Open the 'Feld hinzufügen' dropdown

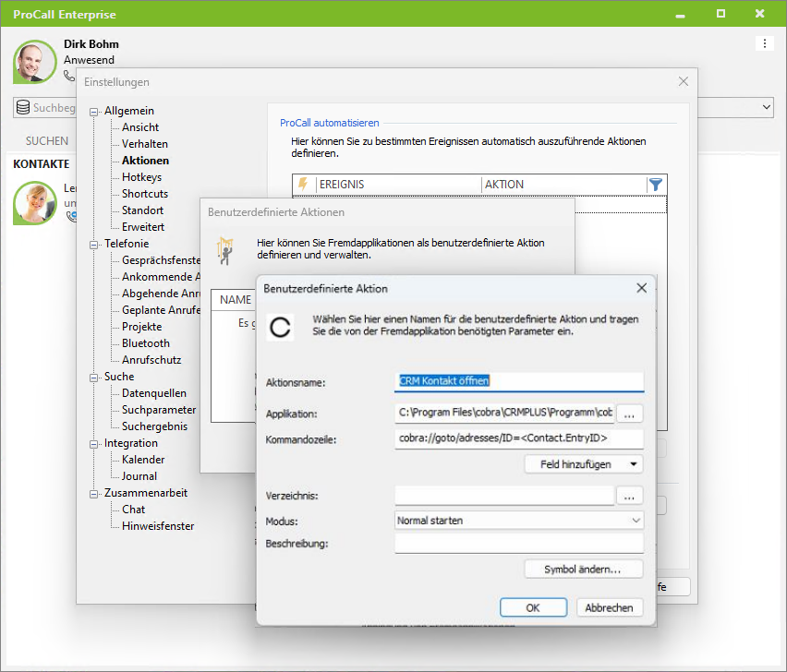(583, 464)
